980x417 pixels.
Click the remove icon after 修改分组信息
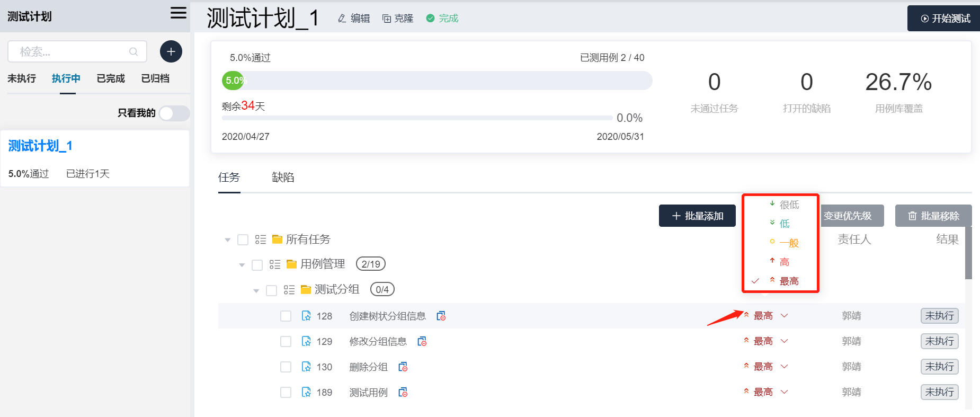[x=422, y=341]
